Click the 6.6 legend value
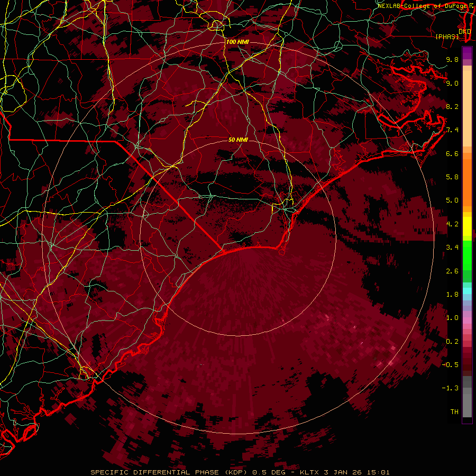 [x=452, y=153]
